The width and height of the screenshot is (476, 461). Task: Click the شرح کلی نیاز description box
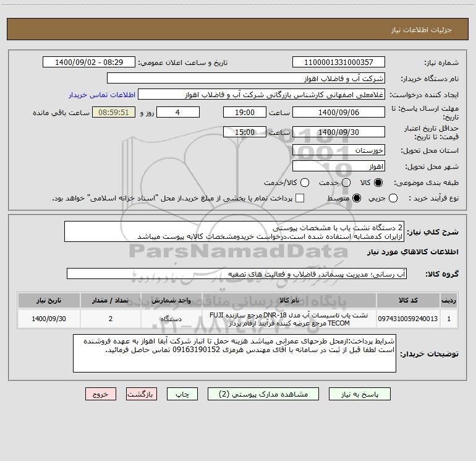click(x=234, y=231)
